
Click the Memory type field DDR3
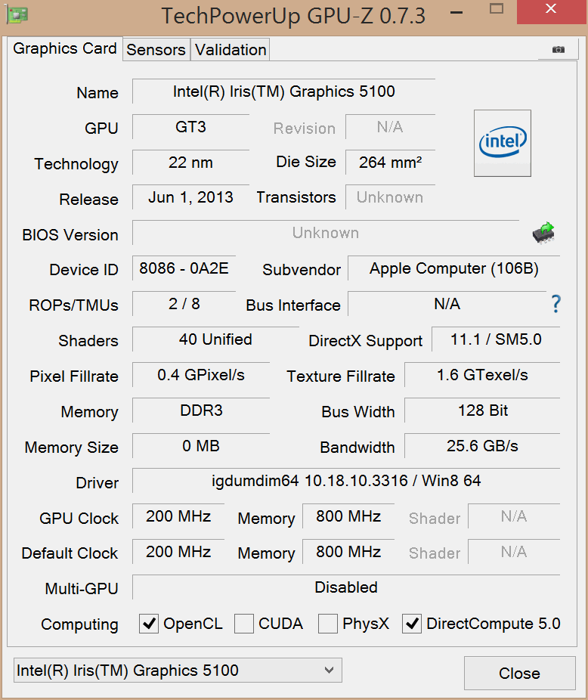tap(201, 410)
